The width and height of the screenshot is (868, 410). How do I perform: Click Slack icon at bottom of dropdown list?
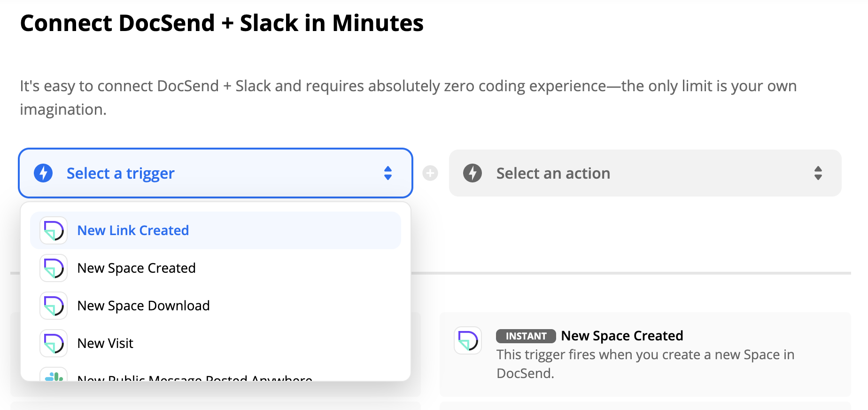[x=54, y=375]
